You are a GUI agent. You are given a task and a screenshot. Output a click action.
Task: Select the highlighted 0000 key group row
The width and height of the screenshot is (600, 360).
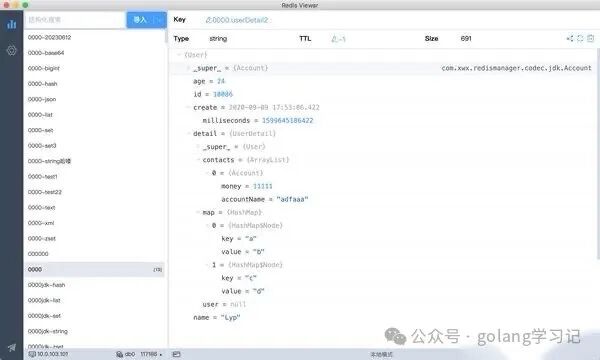point(95,270)
